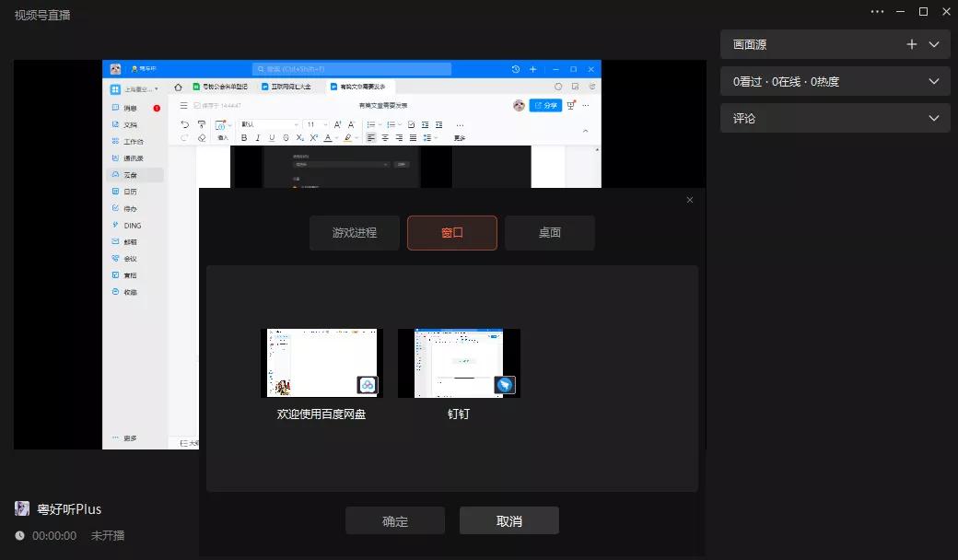Screen dimensions: 958x560
Task: Click the plus icon next to 画面源
Action: pos(912,43)
